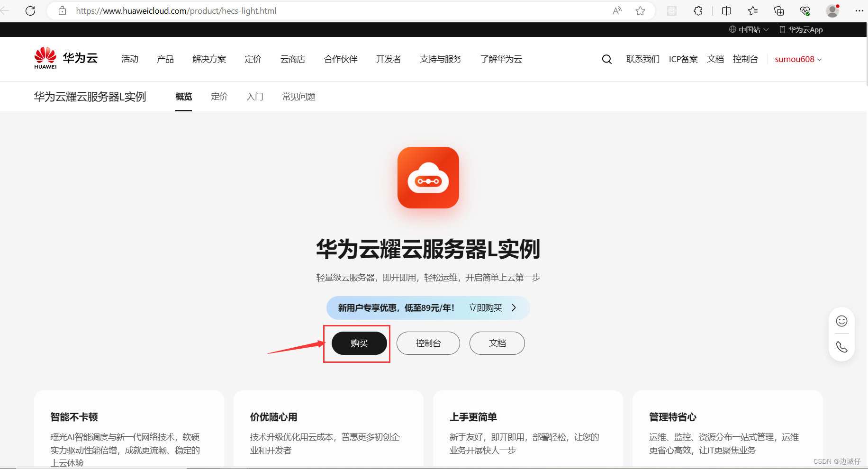Open site search magnifier

tap(606, 59)
